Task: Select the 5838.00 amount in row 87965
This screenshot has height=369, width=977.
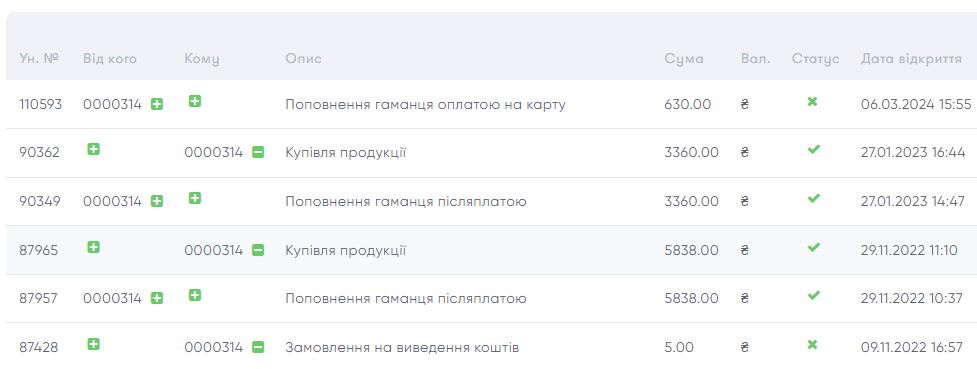Action: click(692, 251)
